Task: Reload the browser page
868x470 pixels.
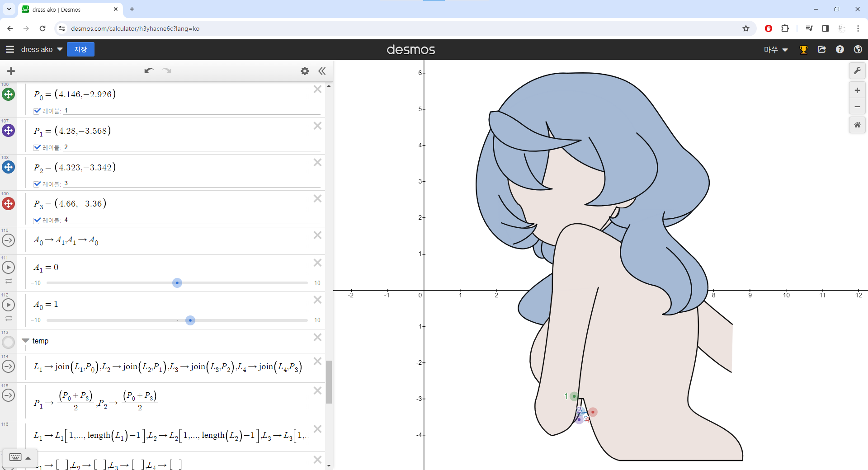Action: click(x=42, y=28)
